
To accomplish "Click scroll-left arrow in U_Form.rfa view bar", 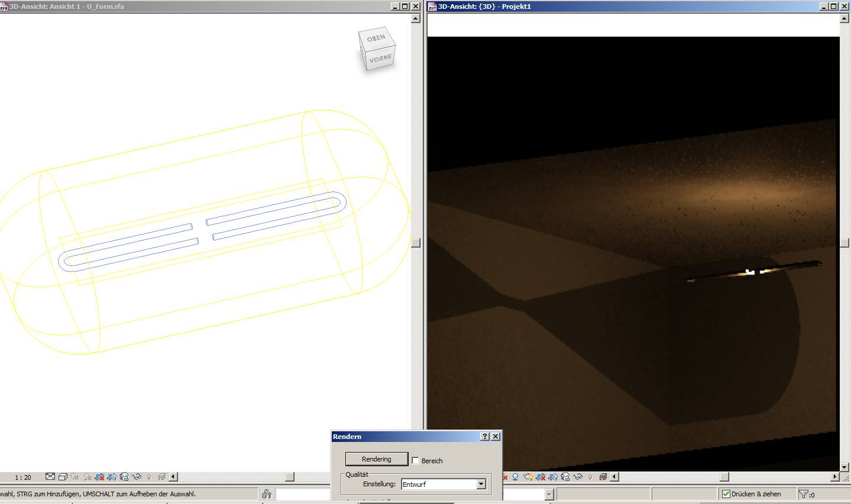I will pos(173,477).
